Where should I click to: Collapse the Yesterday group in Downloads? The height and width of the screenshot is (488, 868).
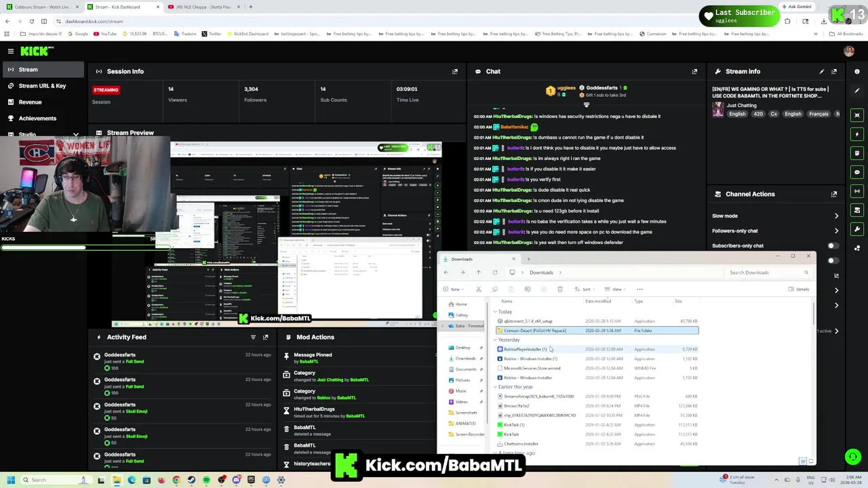(496, 340)
